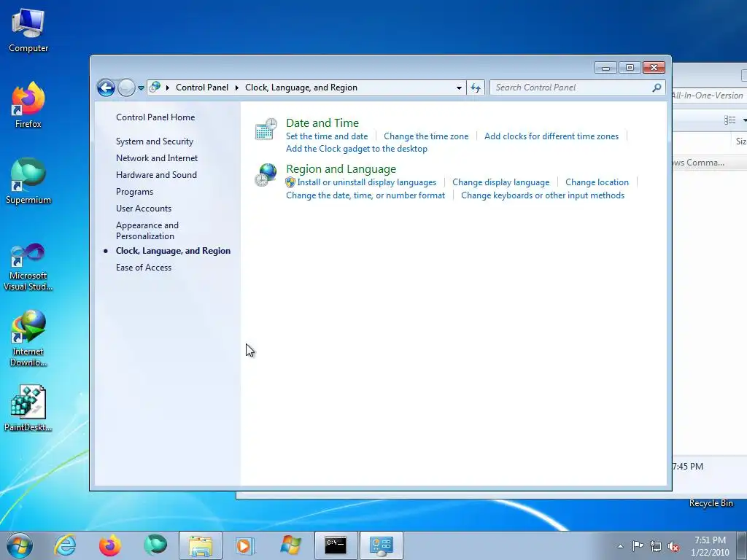The width and height of the screenshot is (747, 560).
Task: Click the Control Panel taskbar button
Action: (381, 545)
